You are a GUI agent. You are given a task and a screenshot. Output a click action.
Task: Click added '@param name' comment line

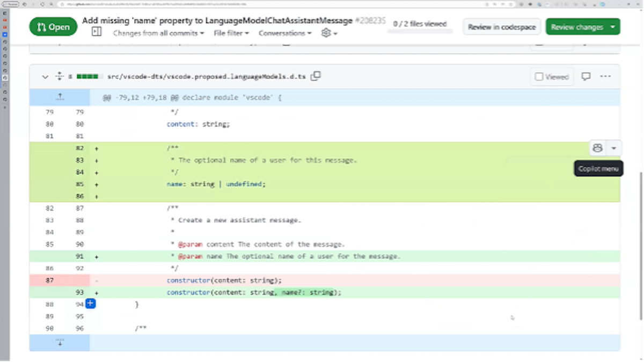pos(289,256)
